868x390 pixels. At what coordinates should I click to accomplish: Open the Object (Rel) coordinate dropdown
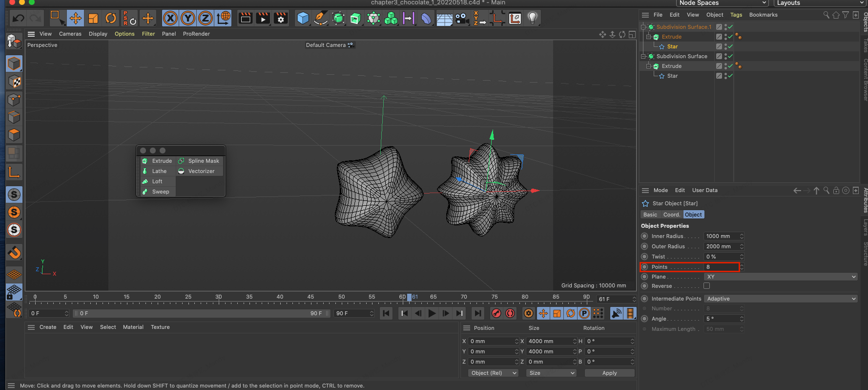click(x=493, y=373)
